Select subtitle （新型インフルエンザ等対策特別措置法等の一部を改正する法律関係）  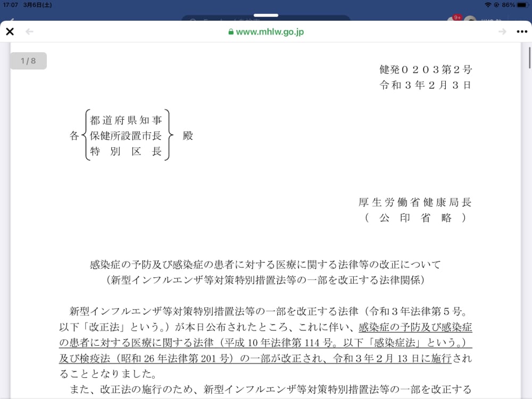click(265, 280)
